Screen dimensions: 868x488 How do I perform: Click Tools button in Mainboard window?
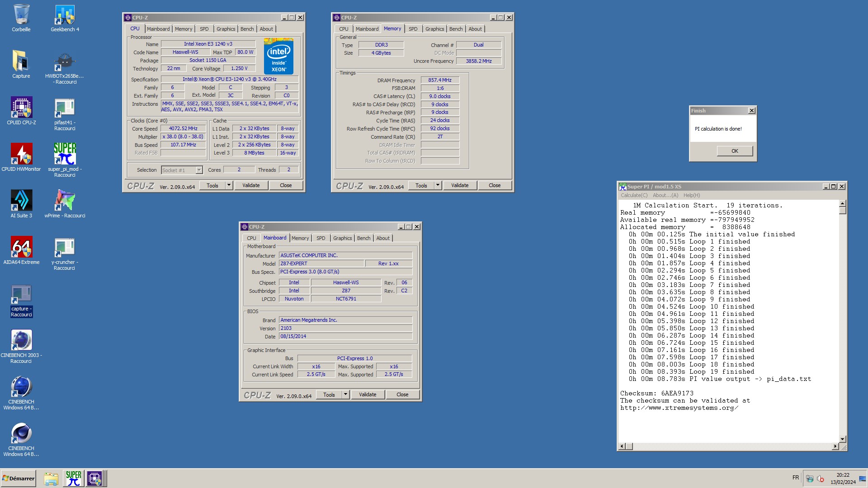point(329,394)
